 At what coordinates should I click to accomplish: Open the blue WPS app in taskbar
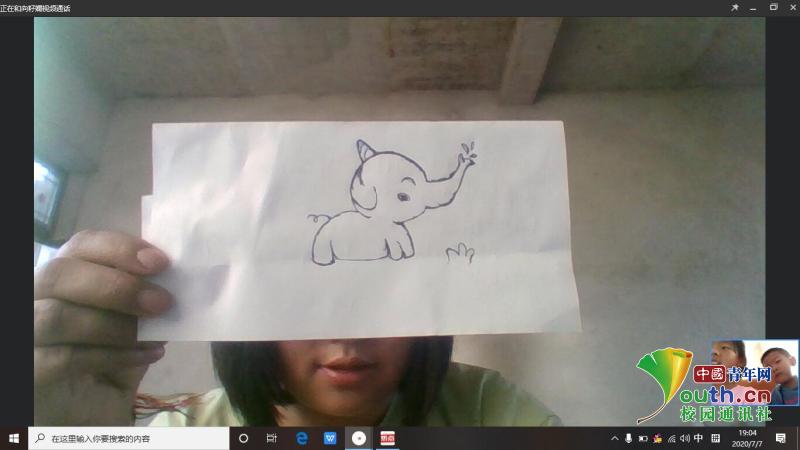330,438
